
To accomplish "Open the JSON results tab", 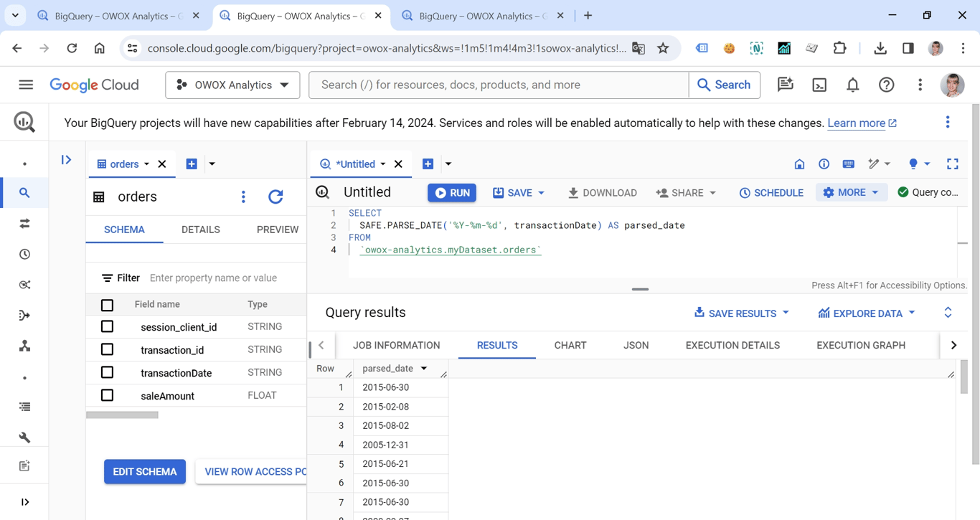I will coord(636,346).
